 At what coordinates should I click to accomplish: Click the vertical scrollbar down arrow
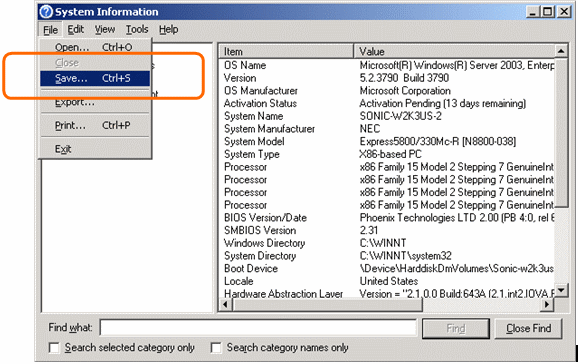tap(561, 291)
